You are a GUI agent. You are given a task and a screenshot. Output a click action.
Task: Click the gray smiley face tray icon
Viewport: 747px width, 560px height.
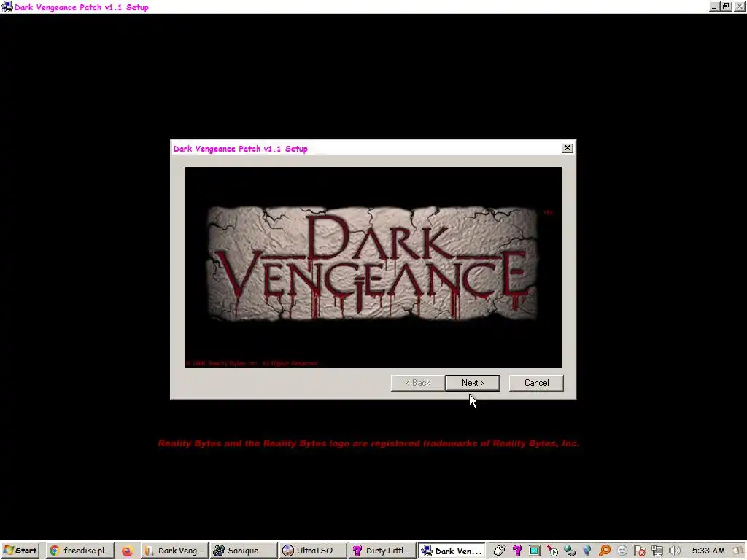[x=622, y=551]
